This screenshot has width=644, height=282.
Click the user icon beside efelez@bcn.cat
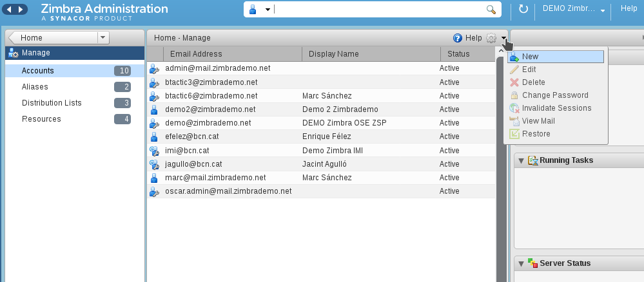[154, 136]
